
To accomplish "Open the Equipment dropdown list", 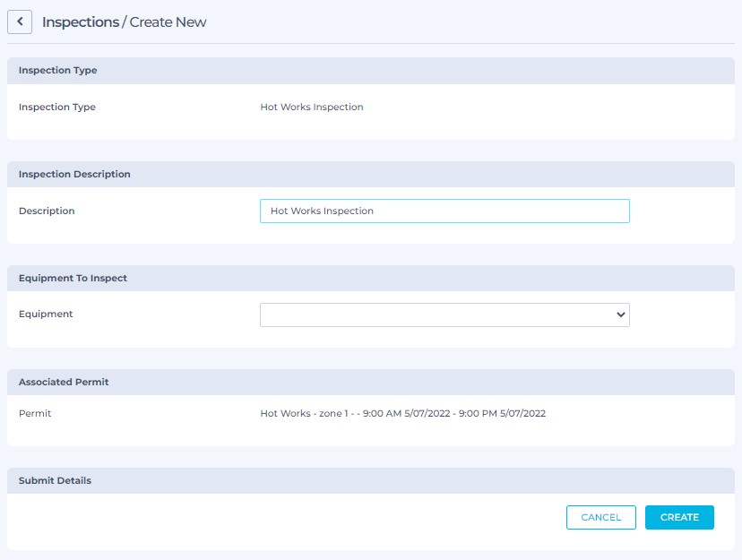I will (444, 314).
